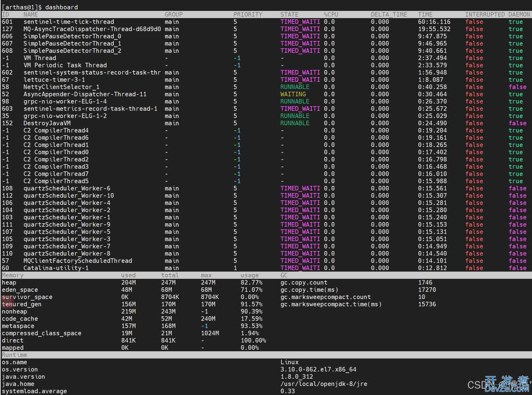Click the Runtime section header
This screenshot has width=532, height=395.
coord(14,355)
